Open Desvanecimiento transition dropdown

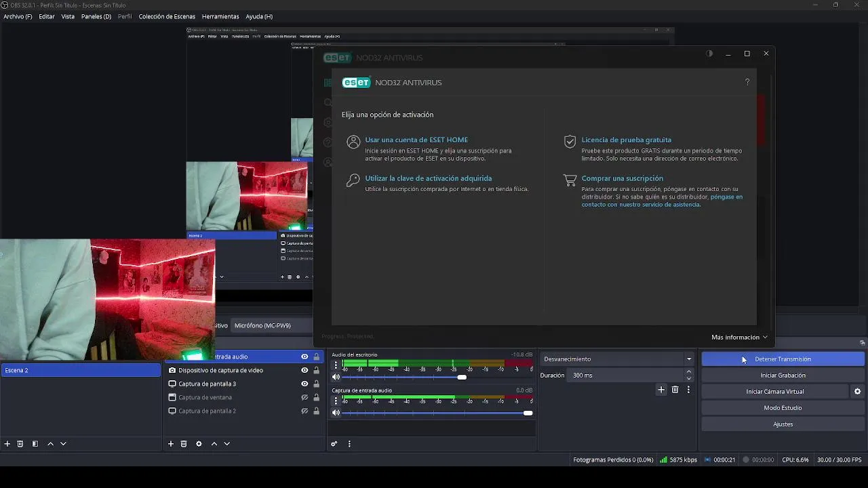[x=618, y=359]
